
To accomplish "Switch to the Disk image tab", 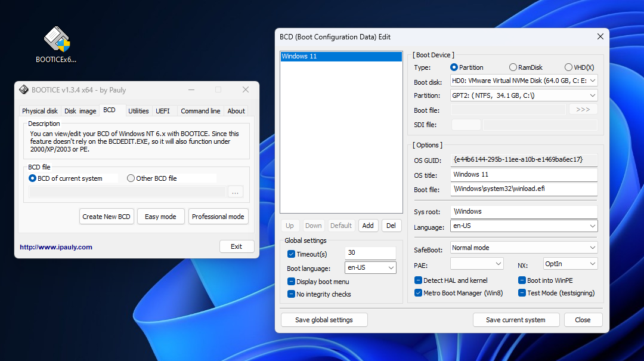I will [80, 111].
